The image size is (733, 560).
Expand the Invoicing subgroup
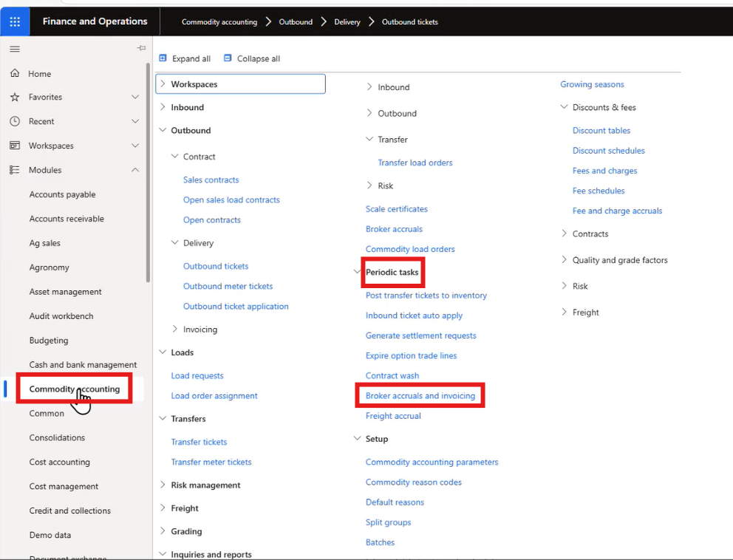click(175, 329)
